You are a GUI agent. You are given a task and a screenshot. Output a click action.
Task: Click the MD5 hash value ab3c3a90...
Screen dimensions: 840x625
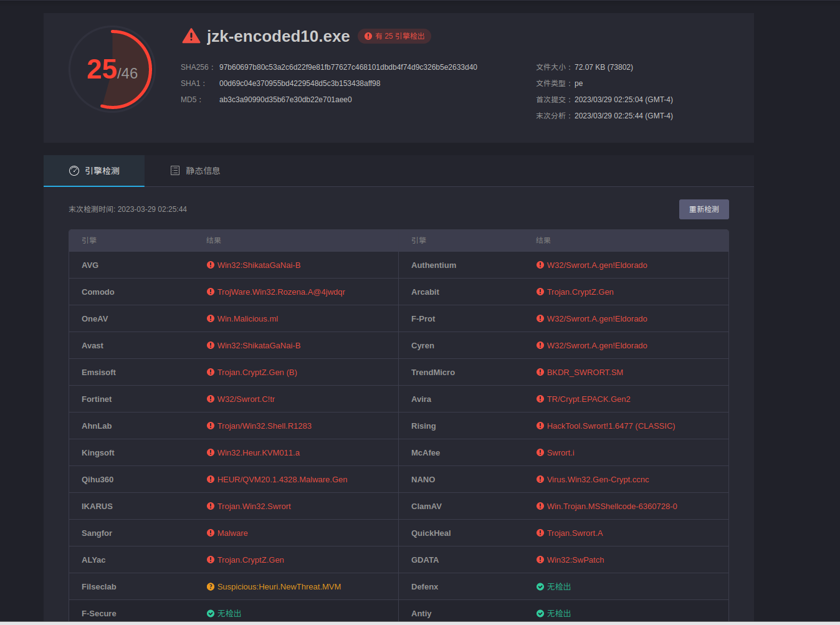[x=285, y=100]
